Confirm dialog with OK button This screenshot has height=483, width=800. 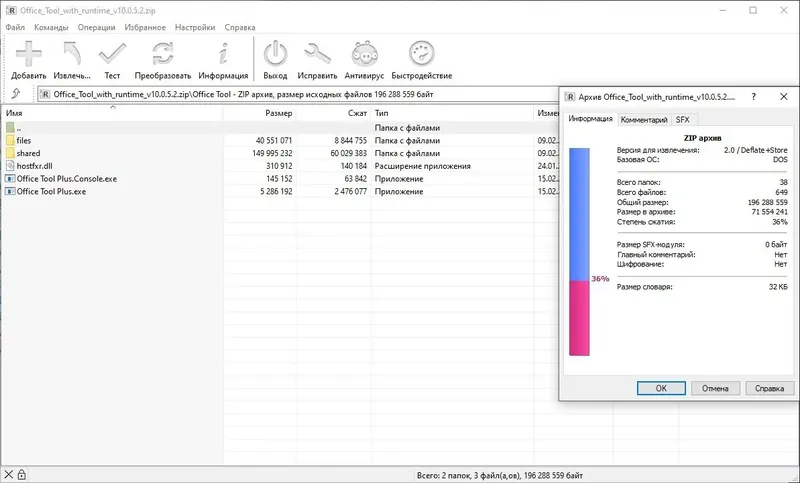click(x=661, y=388)
